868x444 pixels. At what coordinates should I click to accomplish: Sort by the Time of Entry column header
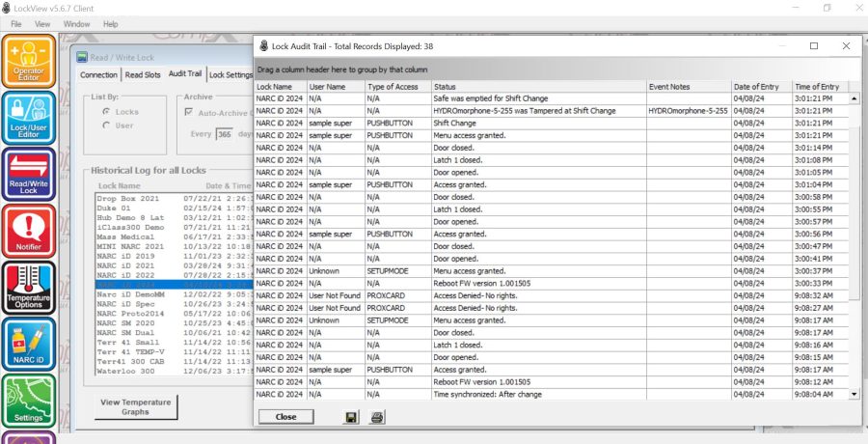[821, 87]
